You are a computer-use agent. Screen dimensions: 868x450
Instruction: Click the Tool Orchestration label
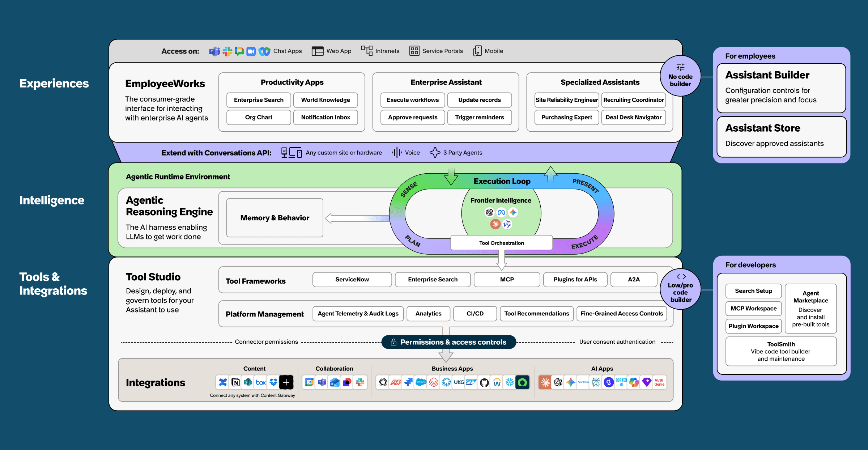point(502,243)
